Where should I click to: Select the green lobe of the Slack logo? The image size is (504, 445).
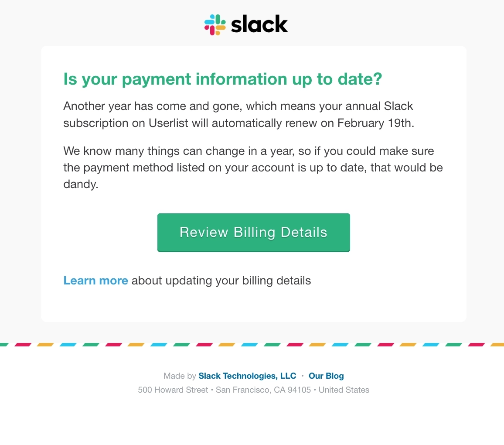[218, 19]
